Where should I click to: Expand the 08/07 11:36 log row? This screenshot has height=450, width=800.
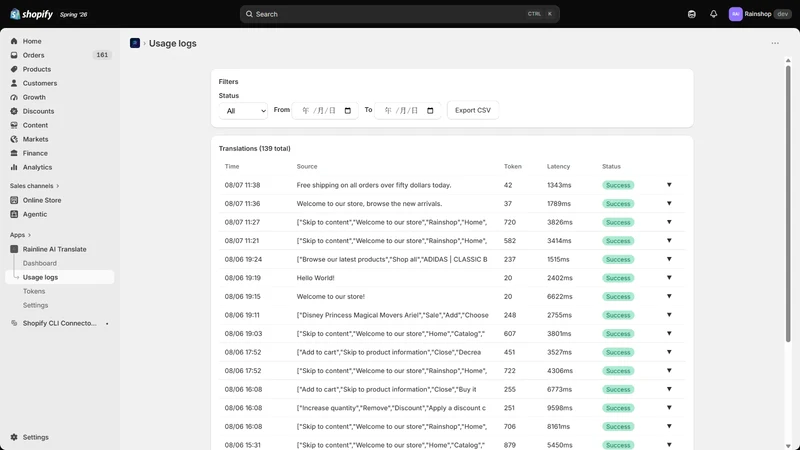click(669, 203)
